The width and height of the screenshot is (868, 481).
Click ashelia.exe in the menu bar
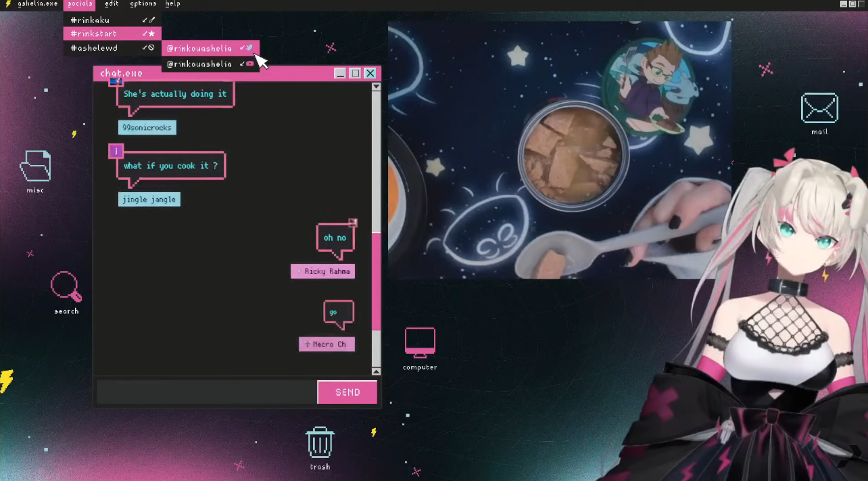pos(38,4)
